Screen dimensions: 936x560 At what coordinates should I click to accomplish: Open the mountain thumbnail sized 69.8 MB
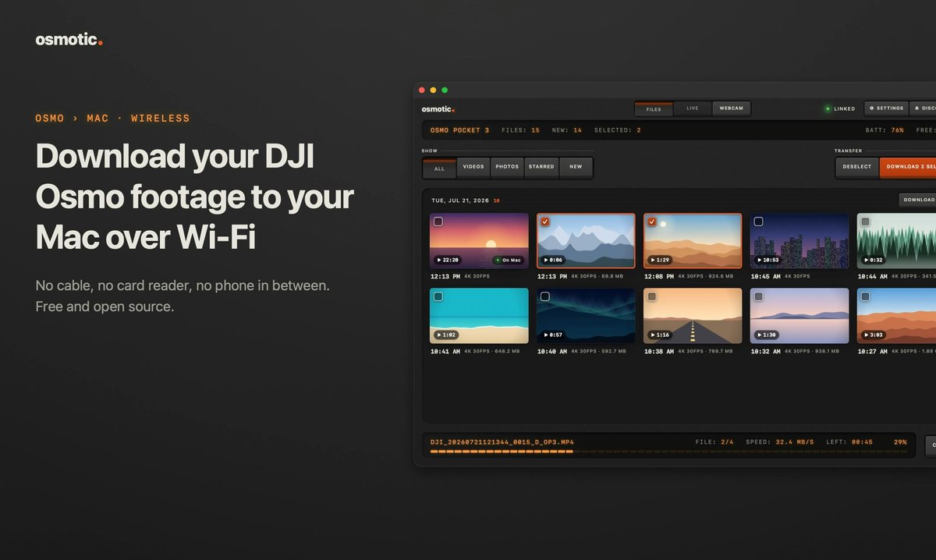586,241
